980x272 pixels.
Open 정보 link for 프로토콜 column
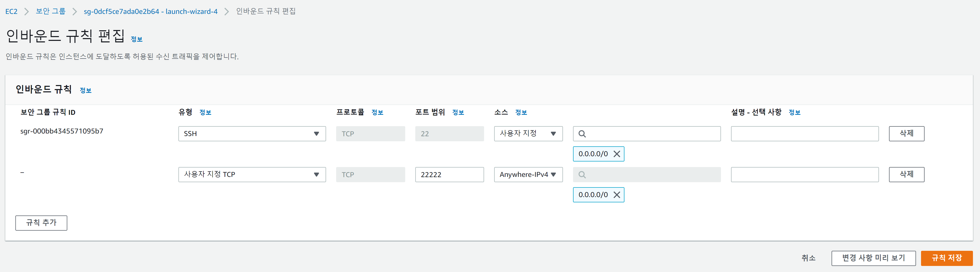tap(377, 112)
